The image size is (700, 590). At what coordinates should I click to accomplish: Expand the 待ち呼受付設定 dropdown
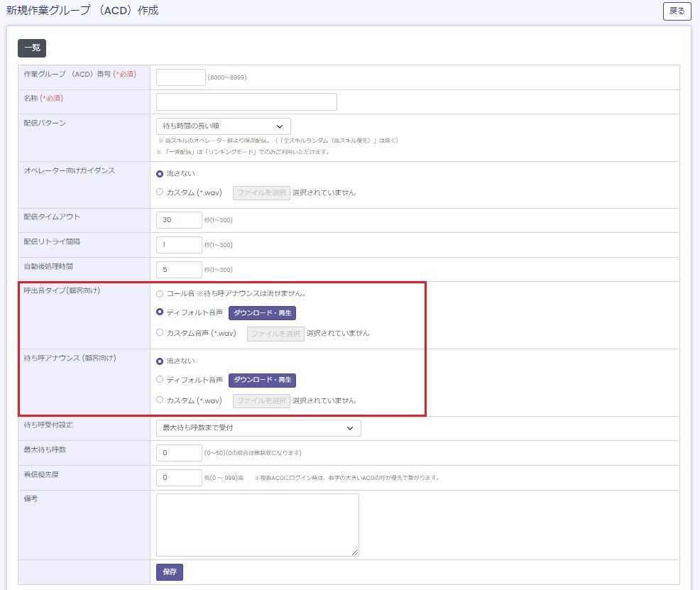[x=258, y=428]
